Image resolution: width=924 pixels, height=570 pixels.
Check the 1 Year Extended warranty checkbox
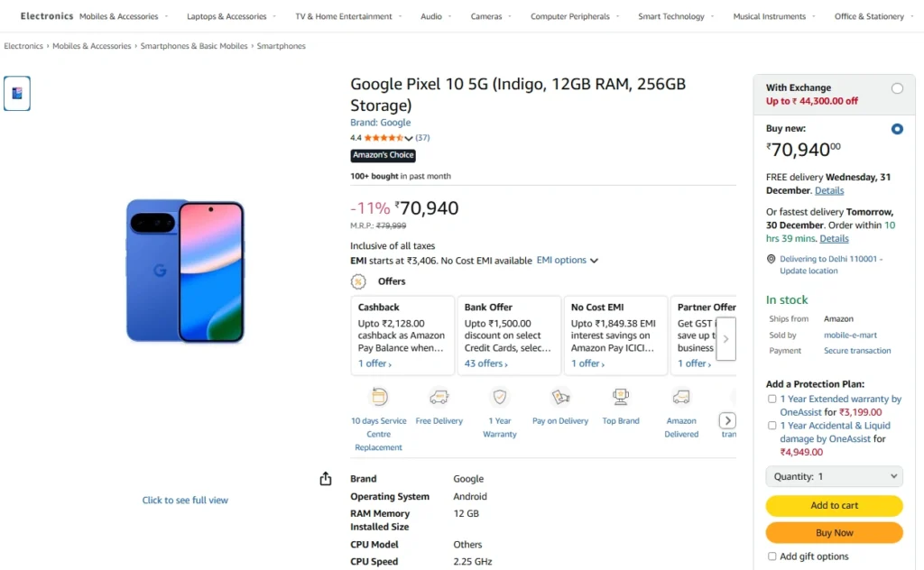tap(772, 399)
